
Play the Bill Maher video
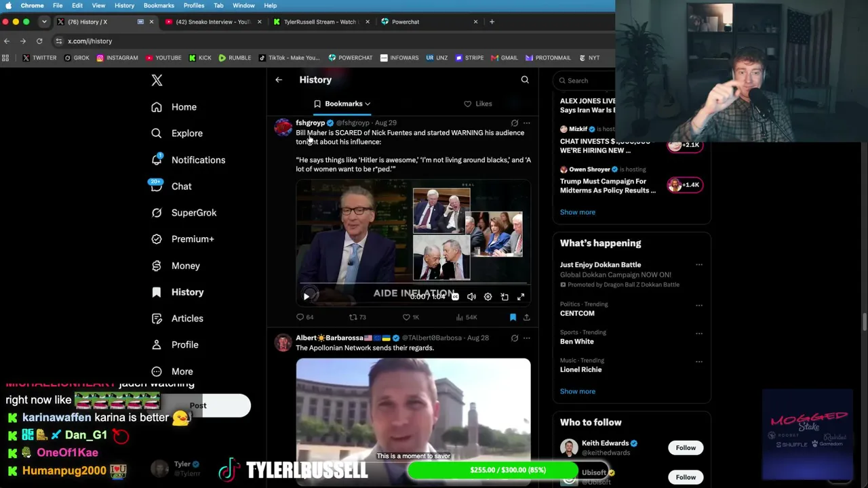point(307,296)
